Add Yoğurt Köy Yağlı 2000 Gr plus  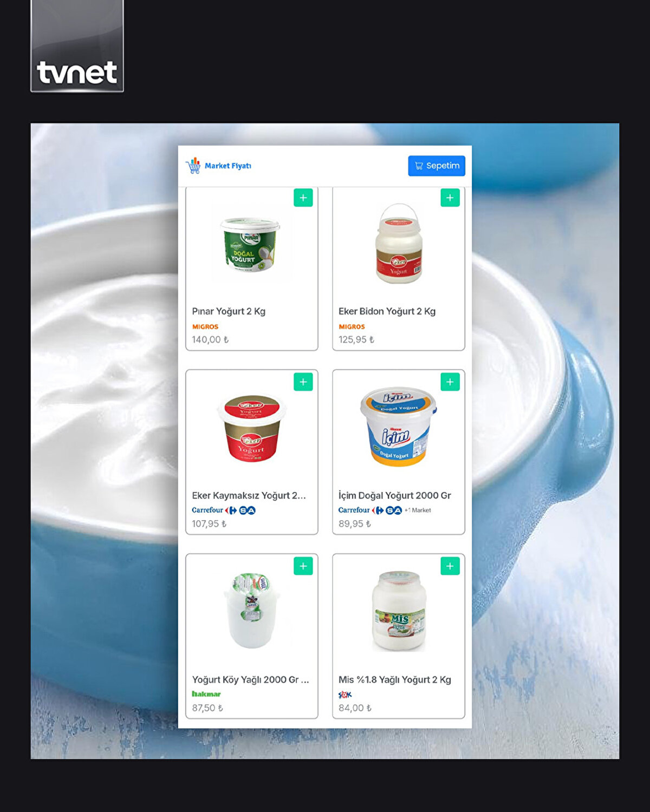[303, 566]
